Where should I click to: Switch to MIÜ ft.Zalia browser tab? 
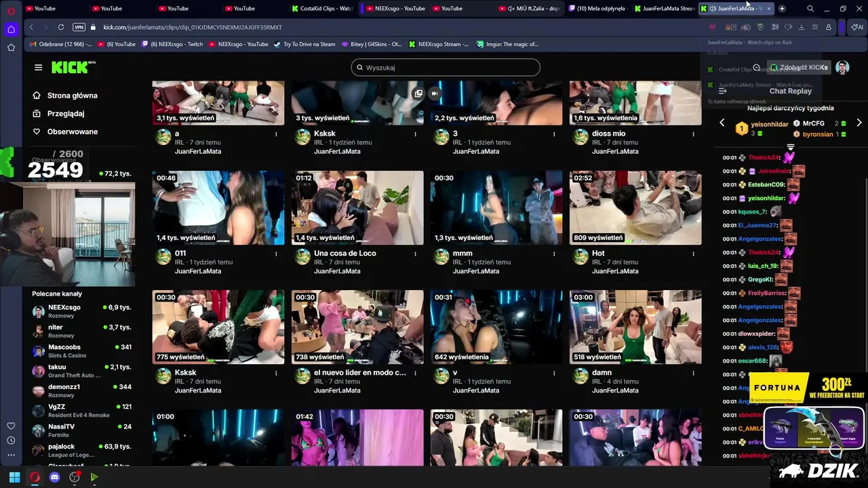529,9
